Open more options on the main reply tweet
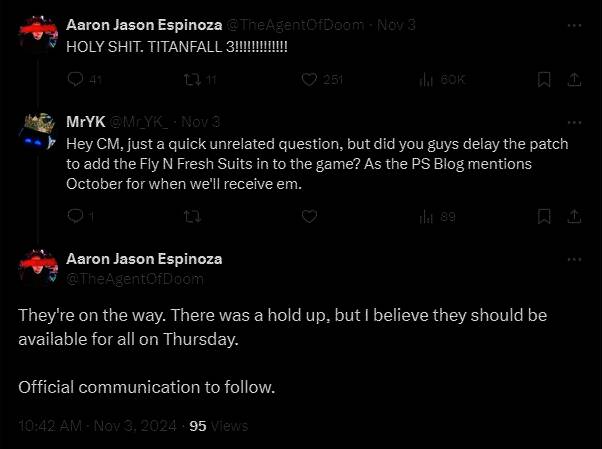602x449 pixels. [574, 259]
